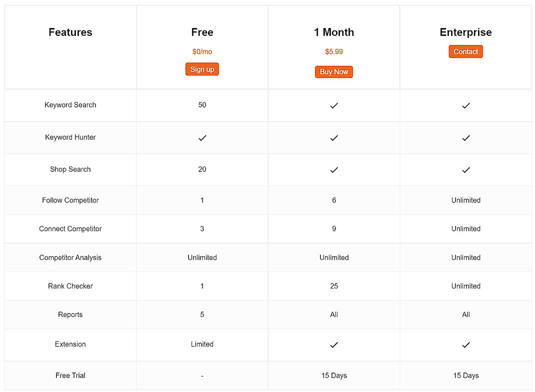Select the Free column header
The width and height of the screenshot is (535, 392).
tap(202, 32)
